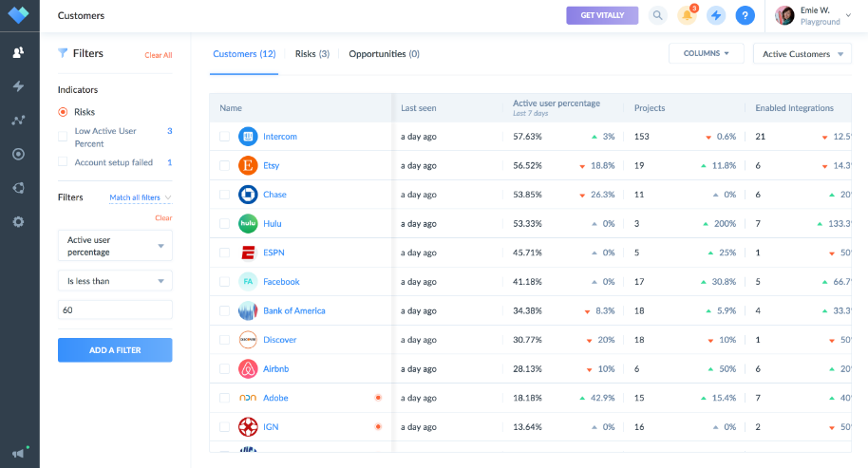The image size is (868, 468).
Task: Open the search magnifier icon
Action: [657, 15]
